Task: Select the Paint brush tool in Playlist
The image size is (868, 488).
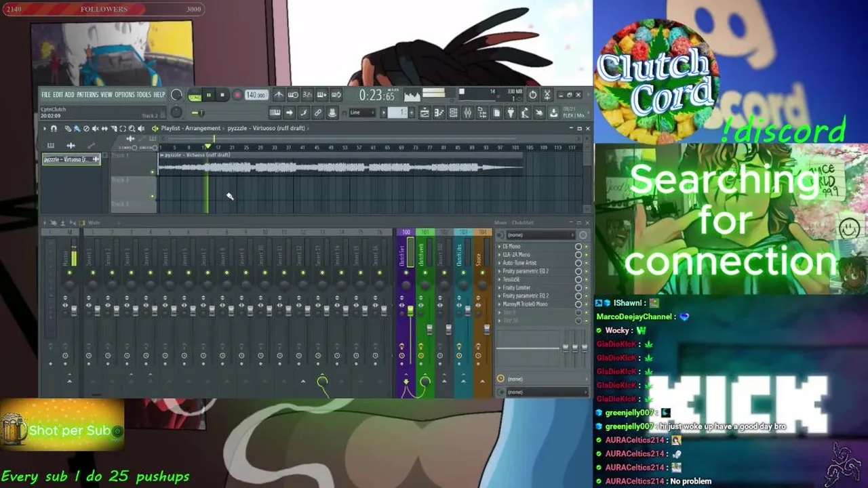Action: click(77, 129)
